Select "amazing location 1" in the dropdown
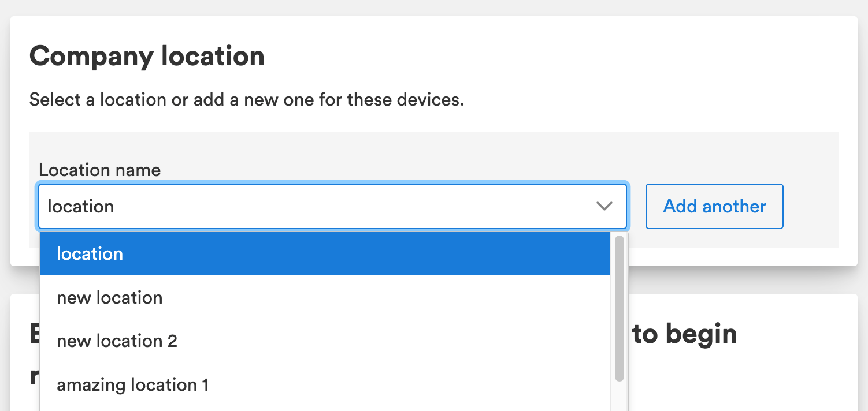Screen dimensions: 868x411 click(x=133, y=385)
